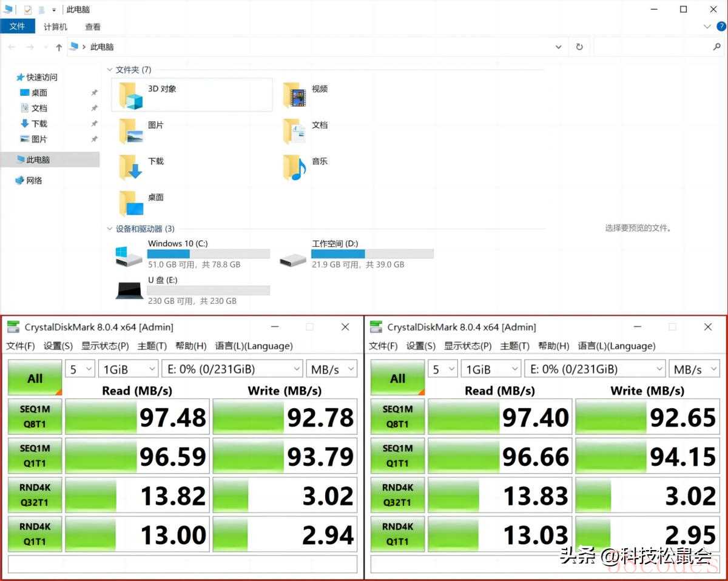Viewport: 728px width, 581px height.
Task: Open 帮助(H) menu in right CrystalDiskMark
Action: point(553,346)
